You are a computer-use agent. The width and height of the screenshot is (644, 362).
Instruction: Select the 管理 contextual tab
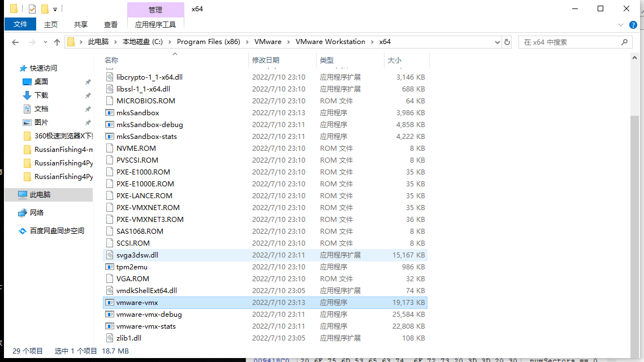click(x=155, y=10)
